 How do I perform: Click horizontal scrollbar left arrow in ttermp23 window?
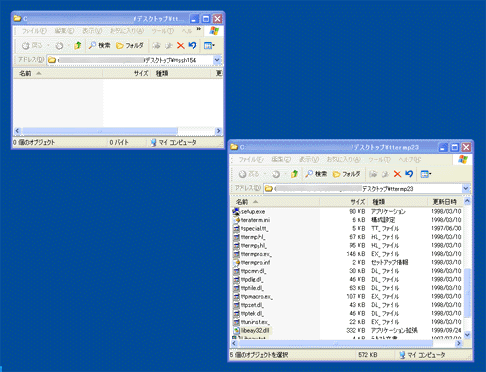(x=234, y=343)
